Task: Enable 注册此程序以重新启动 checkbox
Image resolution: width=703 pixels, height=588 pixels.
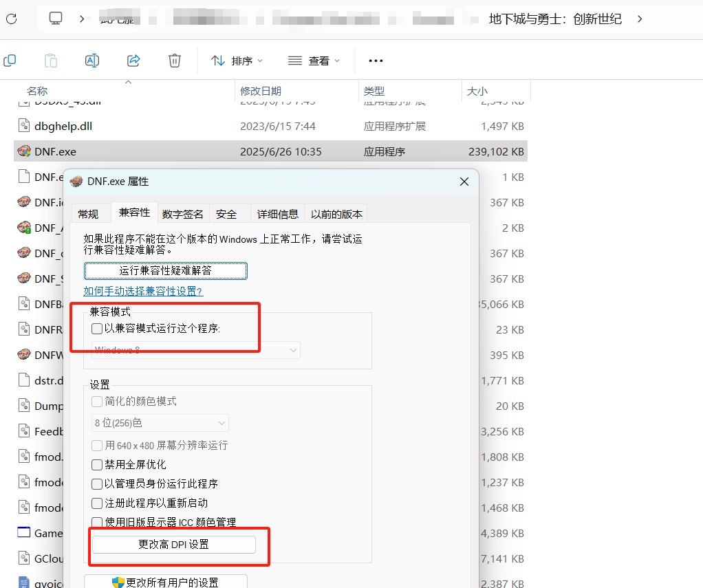Action: [97, 503]
